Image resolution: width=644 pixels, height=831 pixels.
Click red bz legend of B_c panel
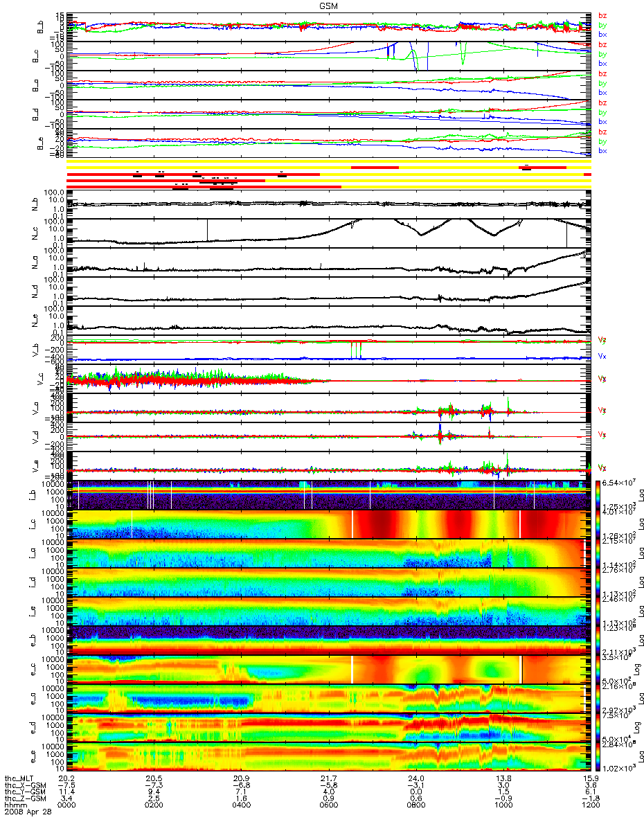[602, 44]
